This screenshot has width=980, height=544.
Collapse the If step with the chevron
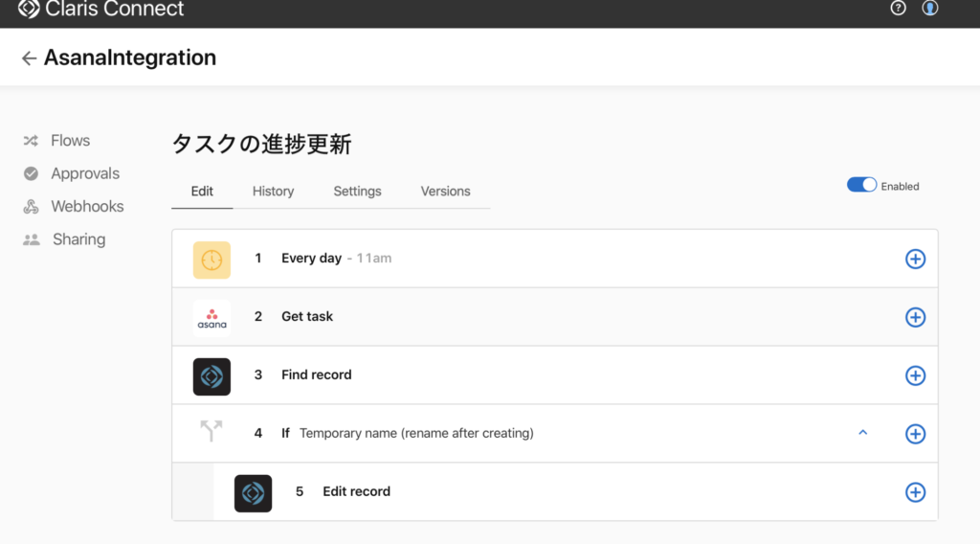coord(862,433)
